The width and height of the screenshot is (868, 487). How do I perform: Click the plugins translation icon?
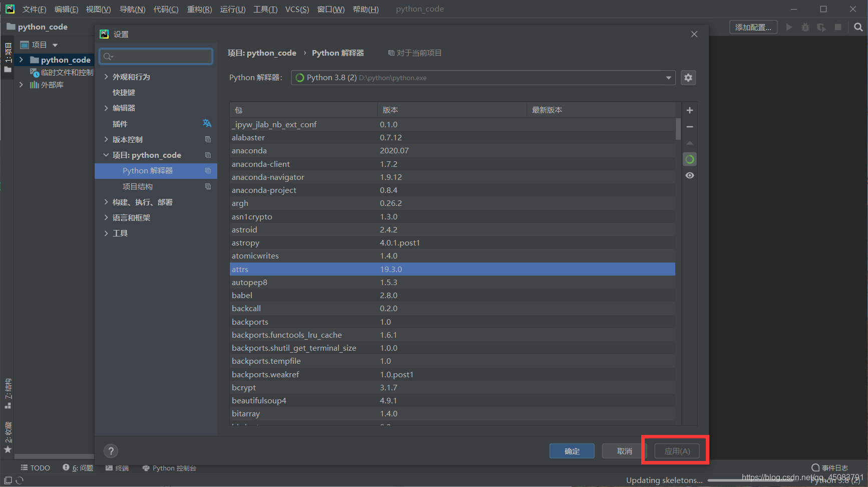pos(207,123)
